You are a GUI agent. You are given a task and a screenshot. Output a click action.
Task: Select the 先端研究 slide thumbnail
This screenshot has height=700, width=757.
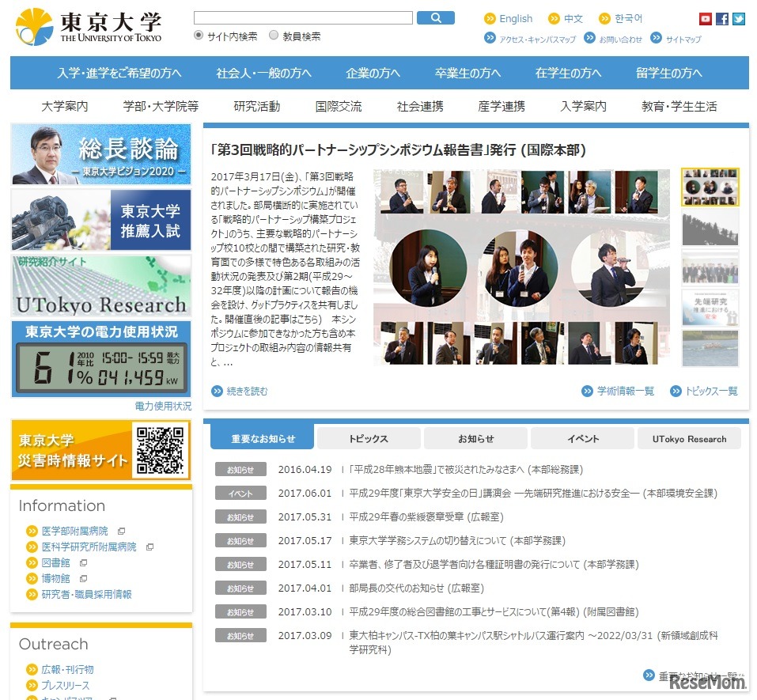(710, 308)
